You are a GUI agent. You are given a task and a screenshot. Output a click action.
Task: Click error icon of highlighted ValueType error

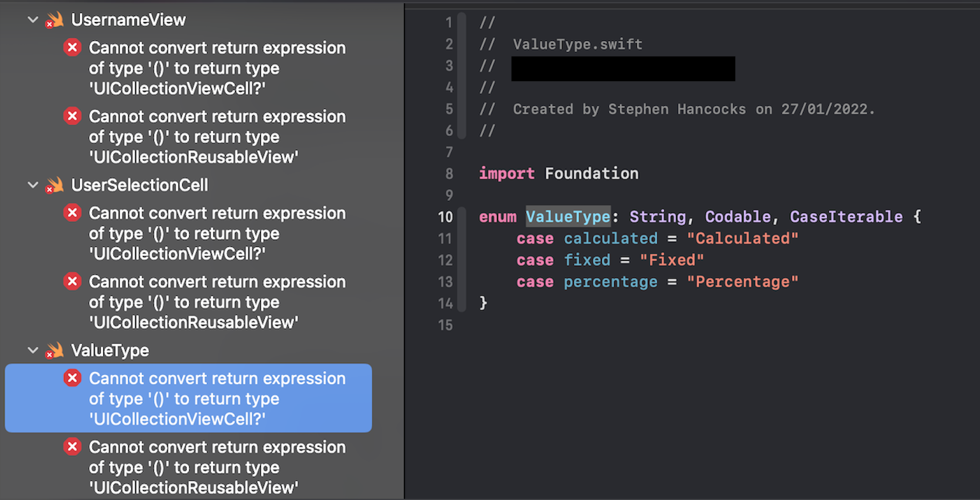[x=72, y=378]
